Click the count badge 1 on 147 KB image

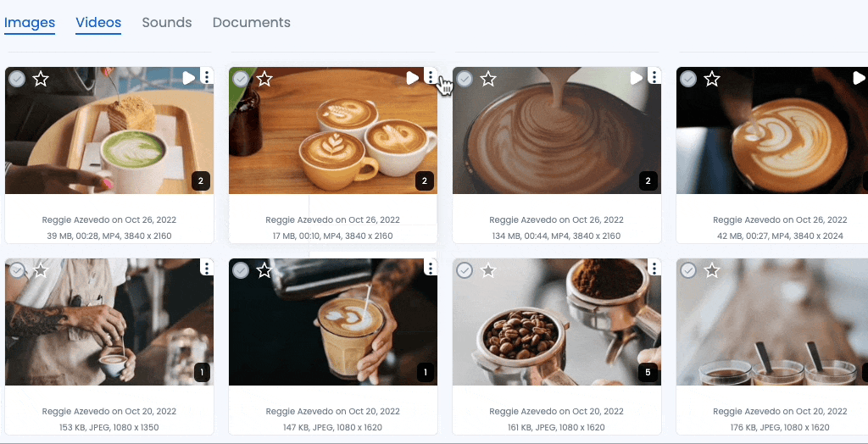point(426,373)
